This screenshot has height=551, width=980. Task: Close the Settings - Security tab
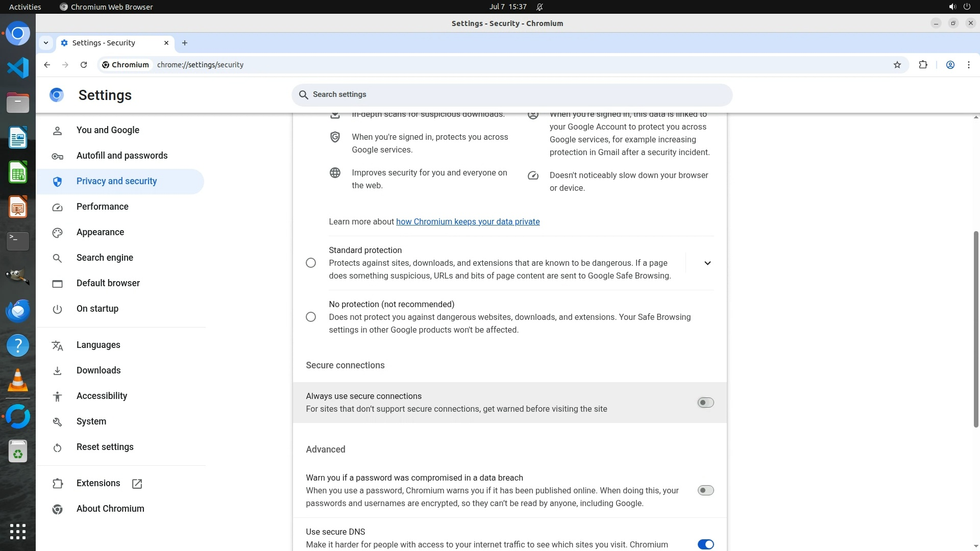(x=166, y=43)
